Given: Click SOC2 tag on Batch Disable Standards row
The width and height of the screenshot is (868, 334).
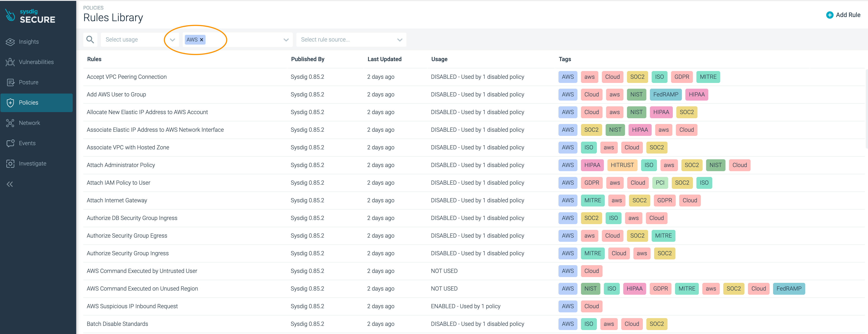Looking at the screenshot, I should click(x=656, y=324).
